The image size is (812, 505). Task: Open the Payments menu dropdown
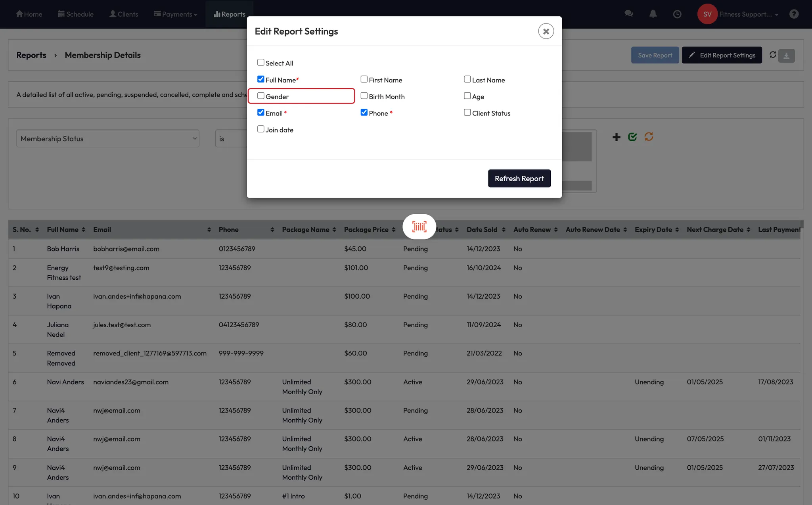175,14
